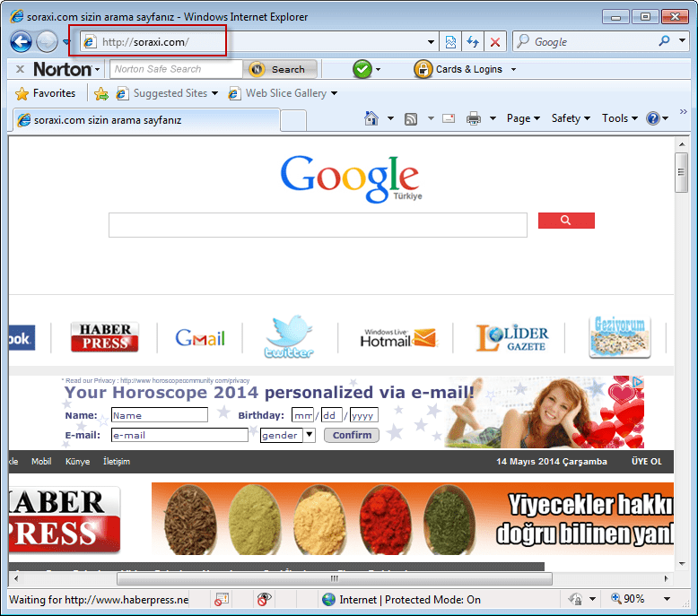698x616 pixels.
Task: Open the Norton logo menu
Action: coord(66,69)
